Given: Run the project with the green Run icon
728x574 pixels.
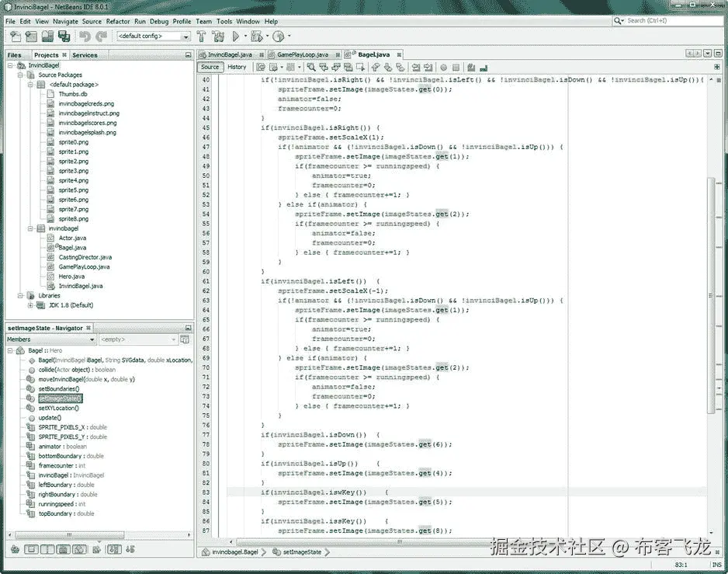Looking at the screenshot, I should click(235, 37).
